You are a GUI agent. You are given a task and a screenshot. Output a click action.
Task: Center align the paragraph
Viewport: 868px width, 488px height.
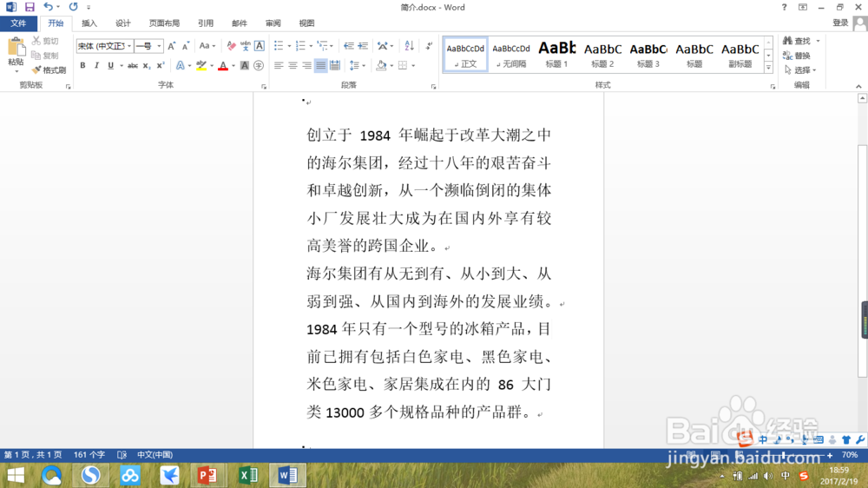(x=293, y=65)
